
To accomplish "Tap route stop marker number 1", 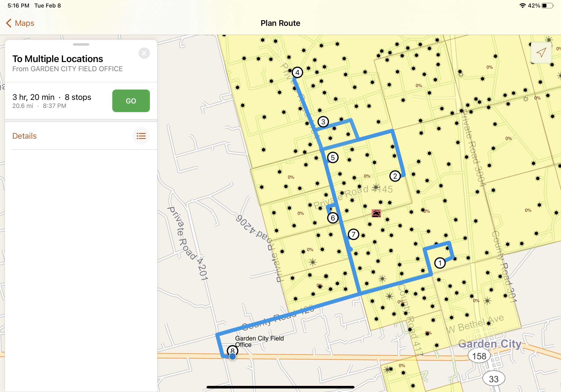I will point(440,263).
